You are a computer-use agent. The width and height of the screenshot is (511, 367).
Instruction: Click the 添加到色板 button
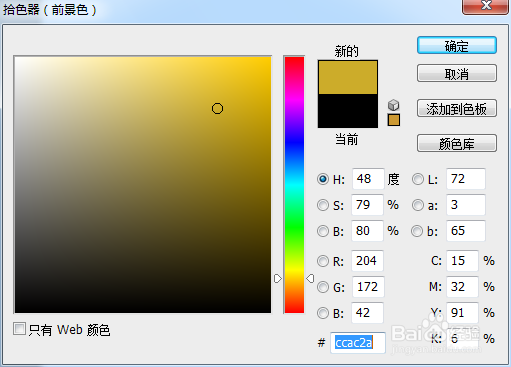pyautogui.click(x=457, y=108)
